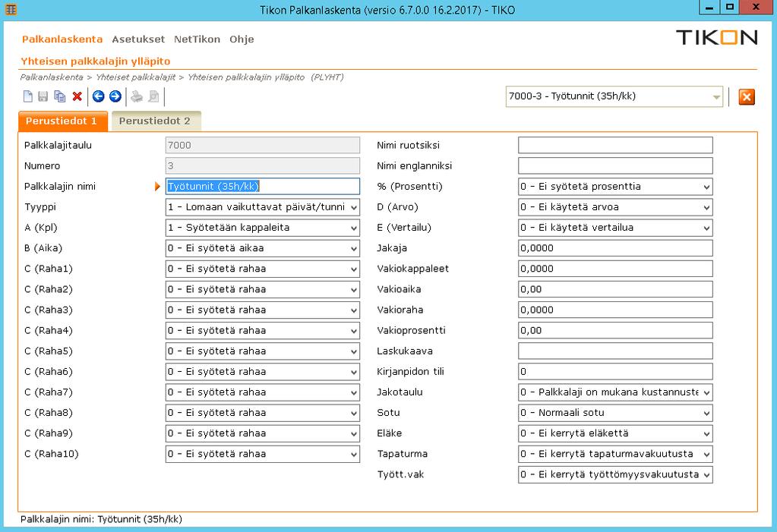The width and height of the screenshot is (777, 532).
Task: Expand the Jakotaulu dropdown
Action: [x=706, y=392]
